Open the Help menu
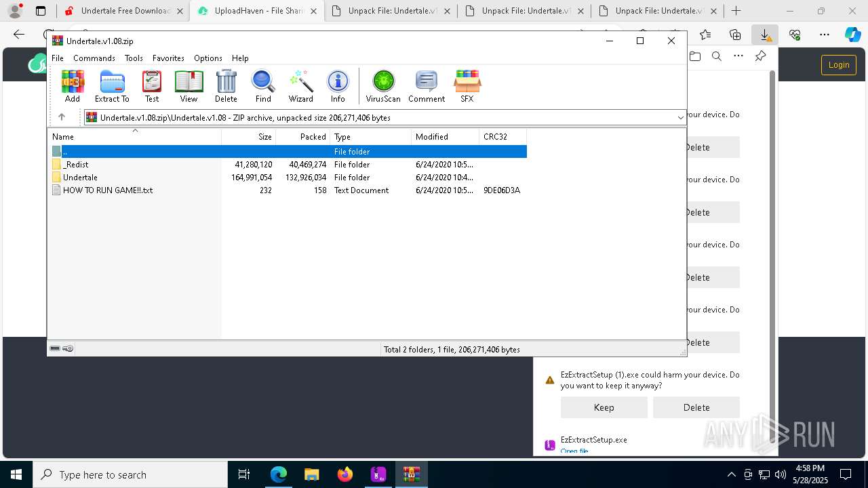The width and height of the screenshot is (868, 488). point(240,58)
